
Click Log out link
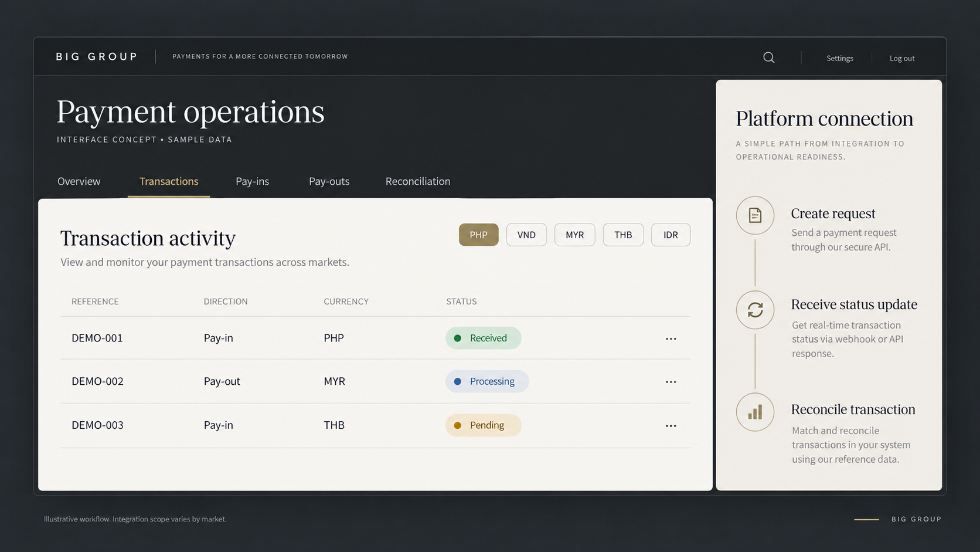pyautogui.click(x=901, y=58)
